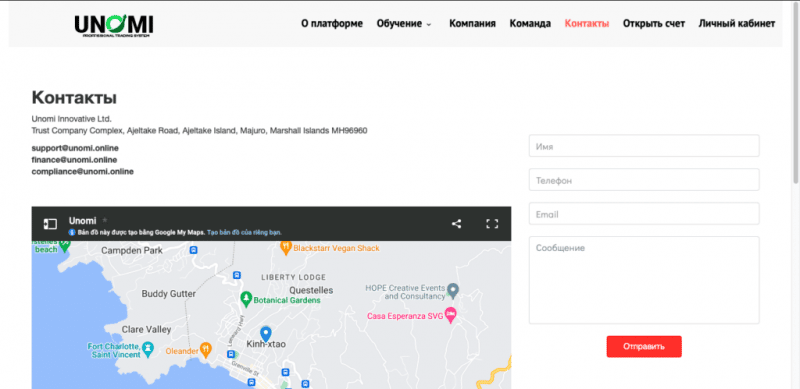Viewport: 800px width, 389px height.
Task: Click the Questelles map label
Action: 311,290
